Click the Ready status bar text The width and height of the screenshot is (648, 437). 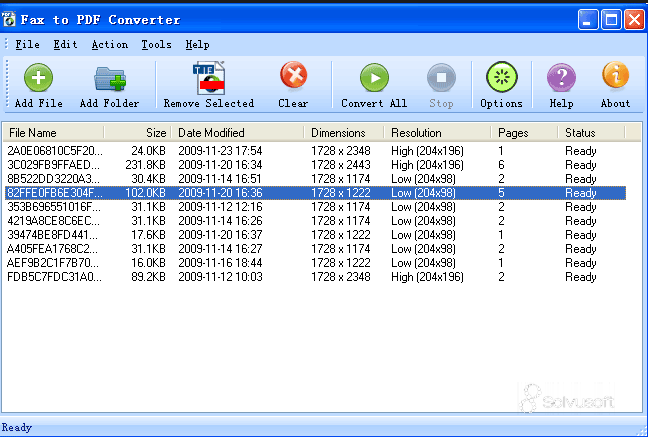click(17, 427)
